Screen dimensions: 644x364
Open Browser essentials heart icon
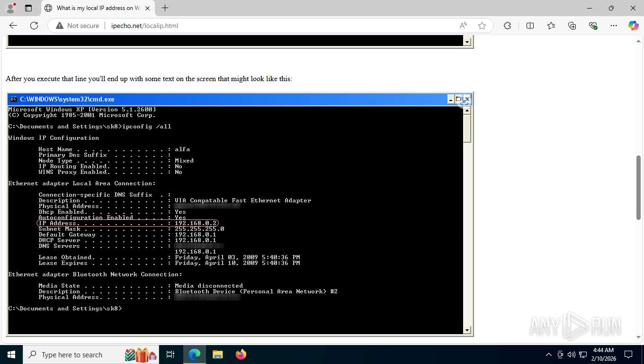tap(593, 26)
